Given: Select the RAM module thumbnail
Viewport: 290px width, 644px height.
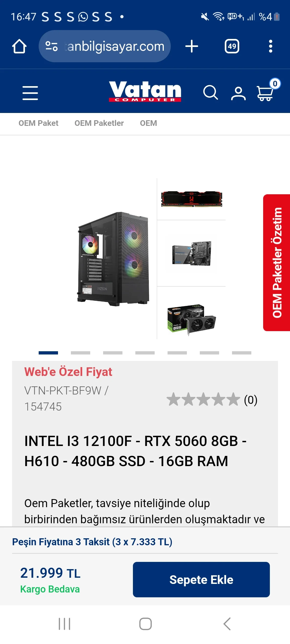Looking at the screenshot, I should [x=191, y=199].
